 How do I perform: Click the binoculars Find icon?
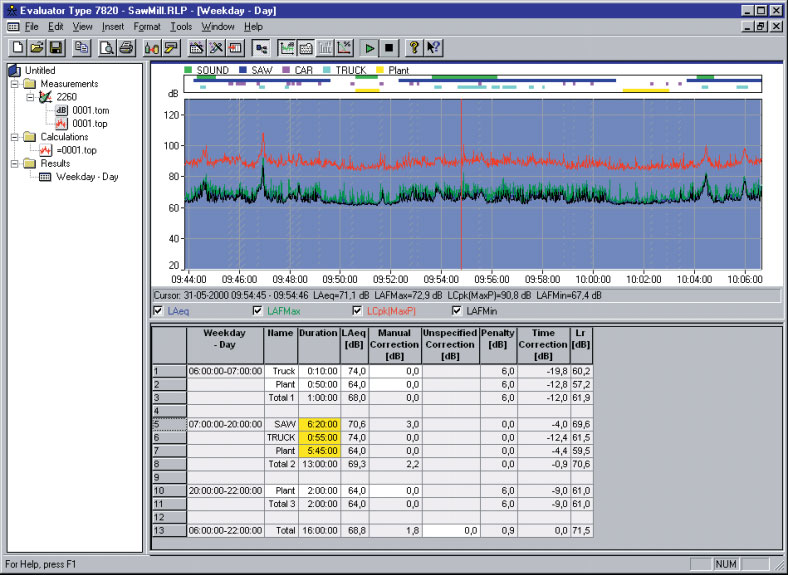(x=152, y=47)
